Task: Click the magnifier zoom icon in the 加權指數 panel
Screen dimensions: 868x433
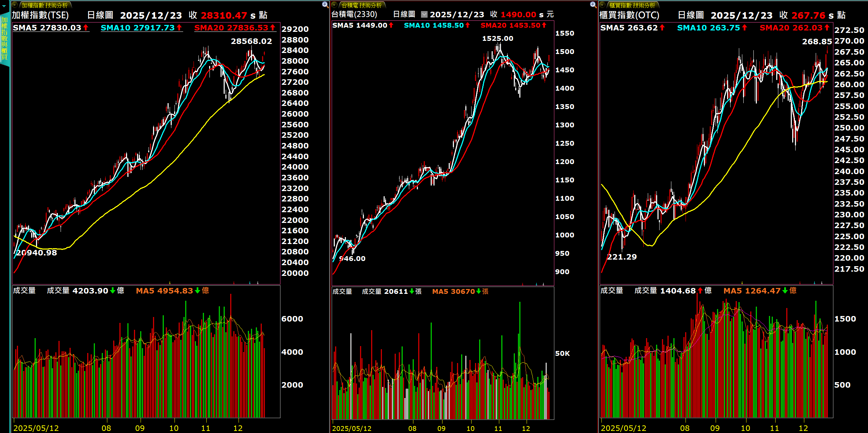Action: tap(325, 4)
